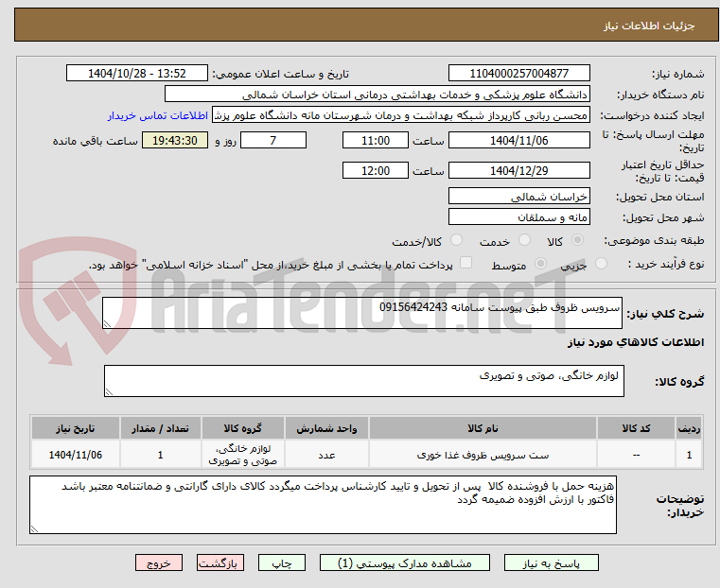Image resolution: width=720 pixels, height=588 pixels.
Task: Click the remaining time field 19:43:30
Action: click(175, 140)
